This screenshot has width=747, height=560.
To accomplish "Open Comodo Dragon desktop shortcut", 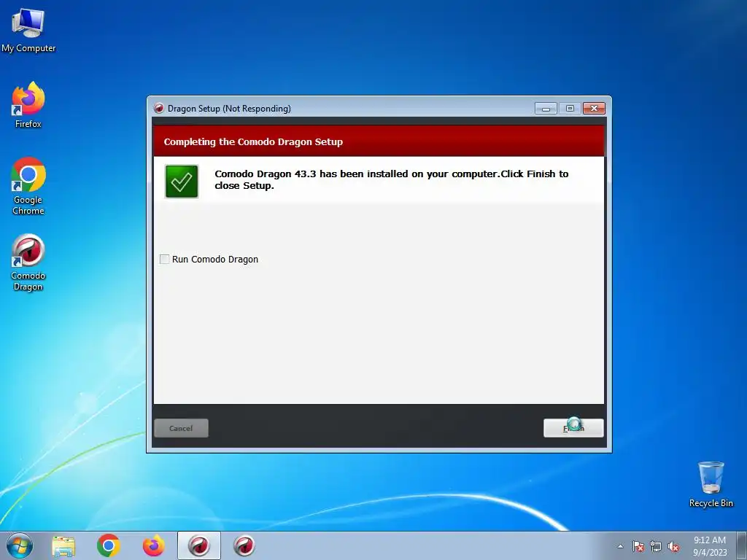I will coord(28,262).
